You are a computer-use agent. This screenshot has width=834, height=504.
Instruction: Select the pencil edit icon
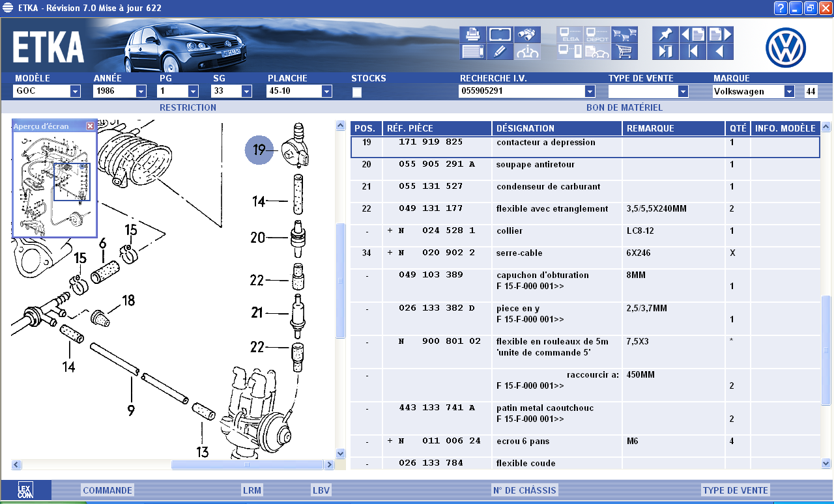point(499,52)
